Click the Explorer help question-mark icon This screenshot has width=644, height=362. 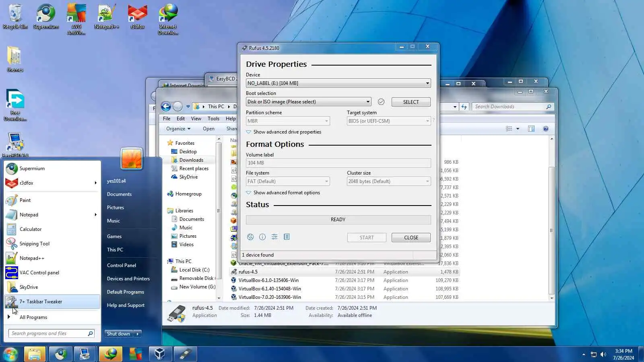[x=546, y=129]
